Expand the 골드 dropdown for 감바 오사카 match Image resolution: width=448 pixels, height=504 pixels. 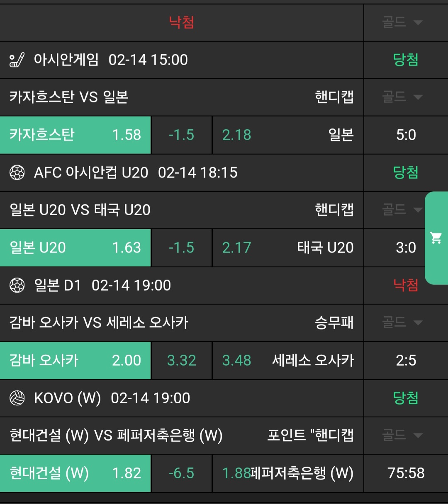click(402, 322)
